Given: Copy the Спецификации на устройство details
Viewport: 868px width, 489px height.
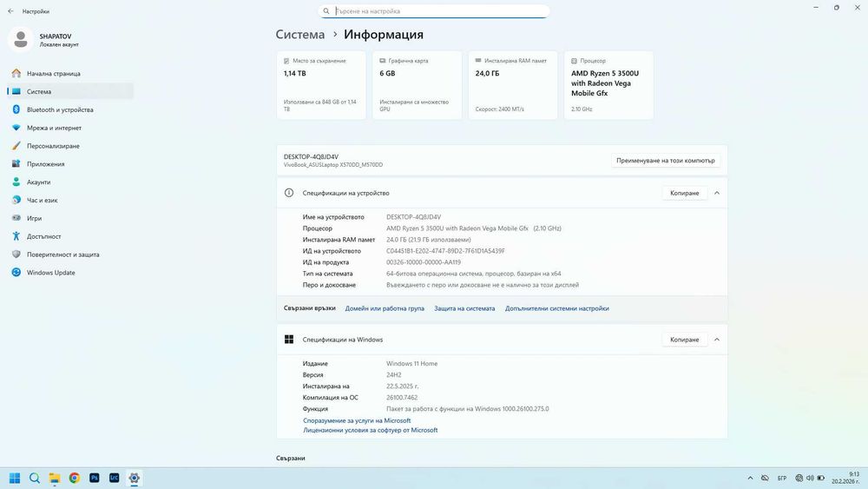Looking at the screenshot, I should (684, 194).
